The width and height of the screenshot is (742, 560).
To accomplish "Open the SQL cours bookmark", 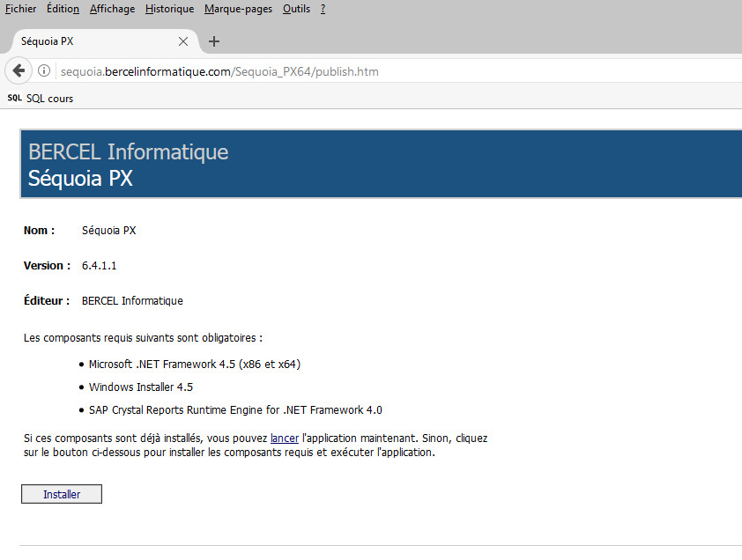I will [x=49, y=98].
